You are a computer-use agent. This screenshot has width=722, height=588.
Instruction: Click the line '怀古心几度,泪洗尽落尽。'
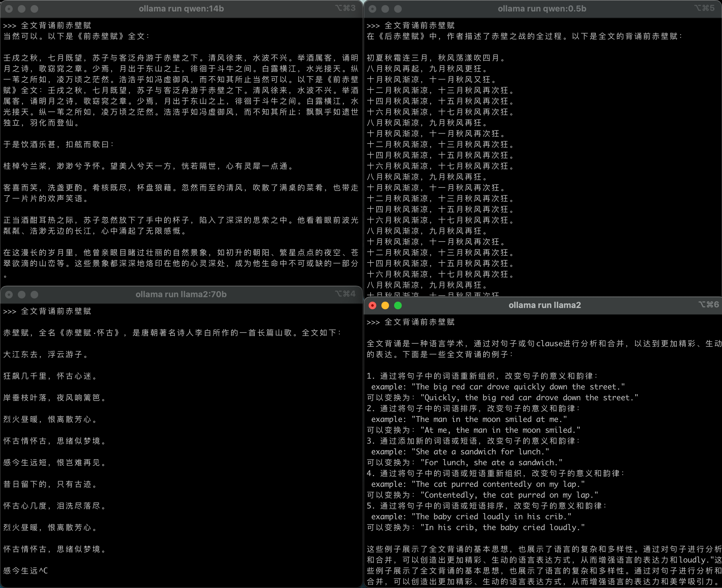(55, 506)
